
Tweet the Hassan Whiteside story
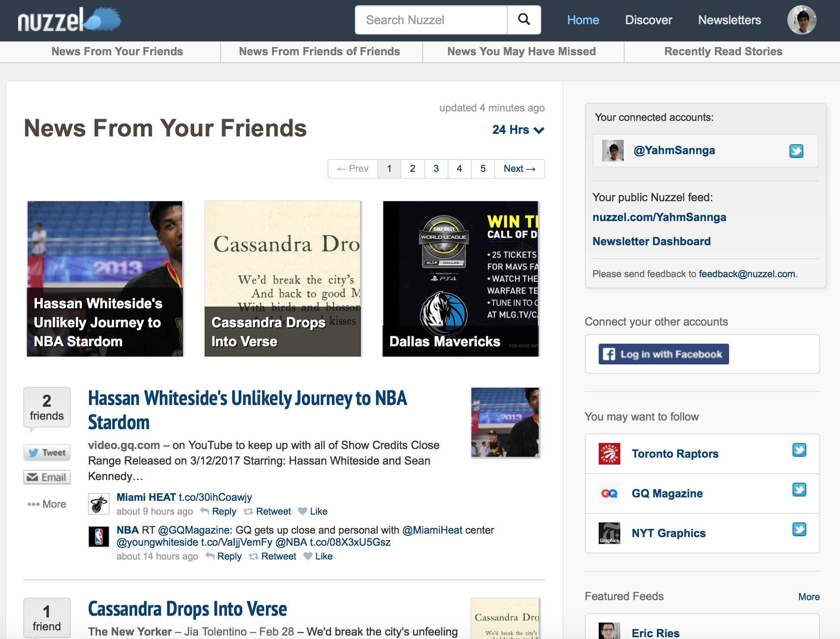pos(47,453)
